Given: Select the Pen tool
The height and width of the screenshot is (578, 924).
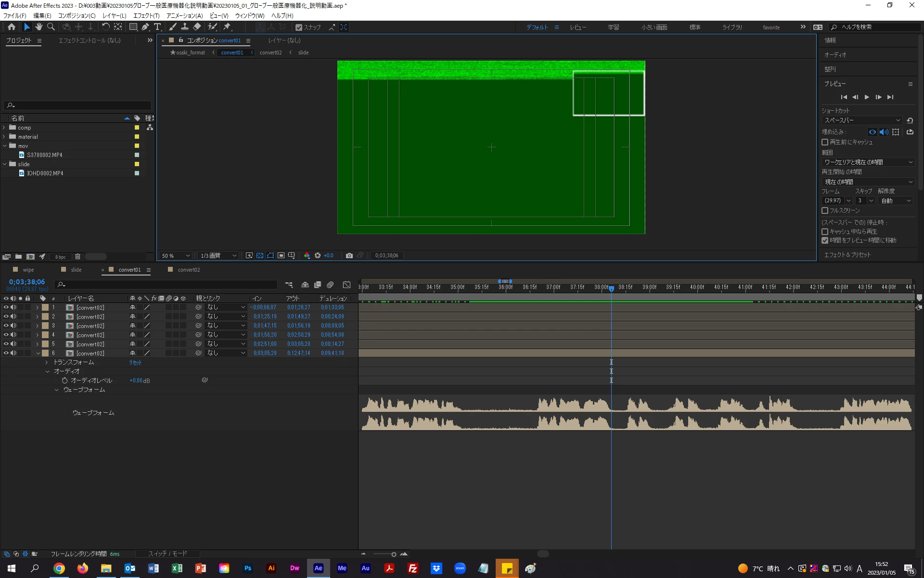Looking at the screenshot, I should pos(145,27).
